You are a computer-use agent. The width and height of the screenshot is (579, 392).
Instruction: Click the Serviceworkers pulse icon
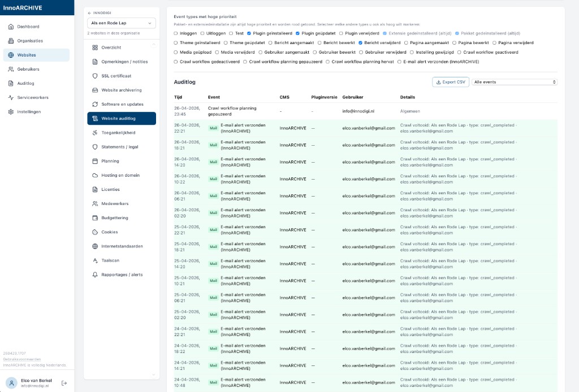click(x=11, y=98)
